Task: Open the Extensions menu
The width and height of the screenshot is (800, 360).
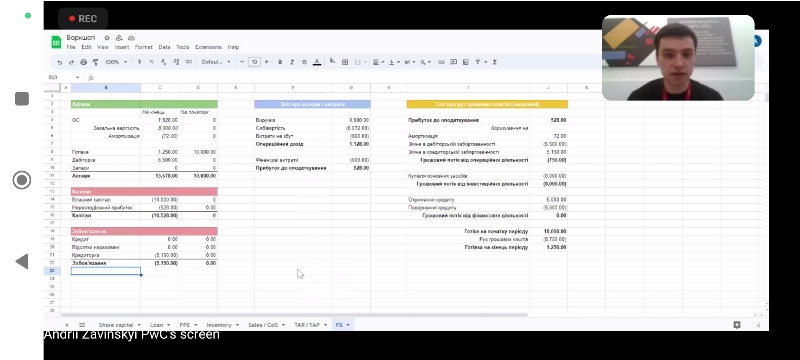Action: coord(208,47)
